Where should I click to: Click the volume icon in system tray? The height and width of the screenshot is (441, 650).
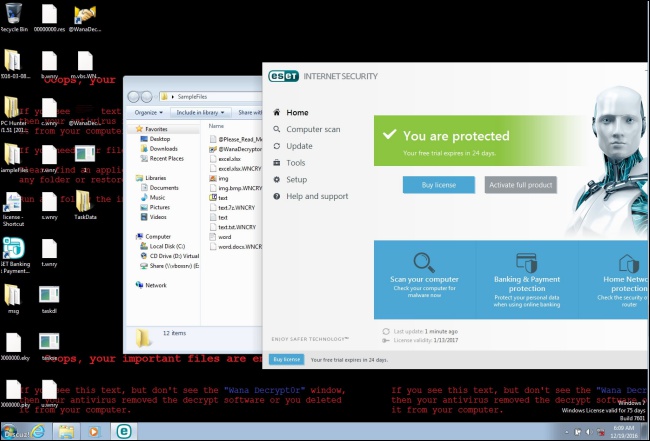coord(589,432)
